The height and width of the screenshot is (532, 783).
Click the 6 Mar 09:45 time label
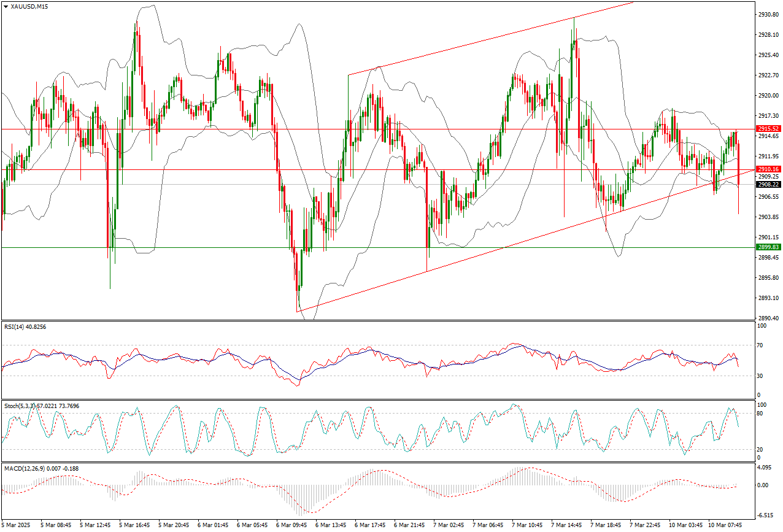[x=291, y=525]
